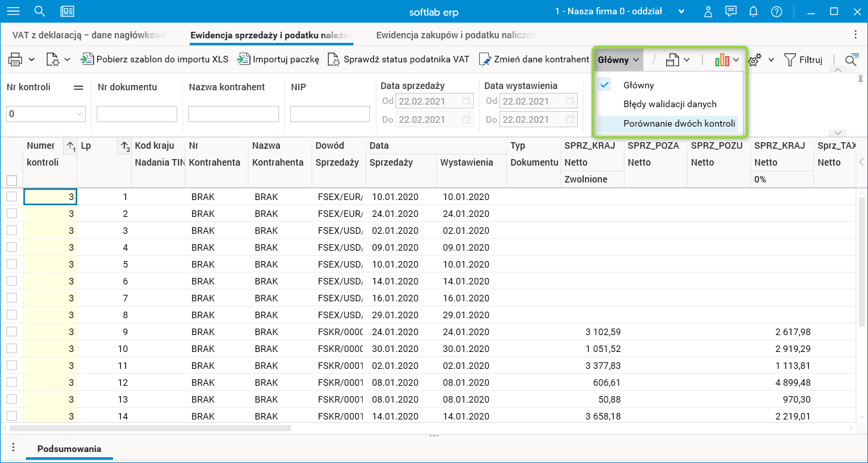Click the printer icon in toolbar
This screenshot has width=868, height=463.
click(15, 60)
